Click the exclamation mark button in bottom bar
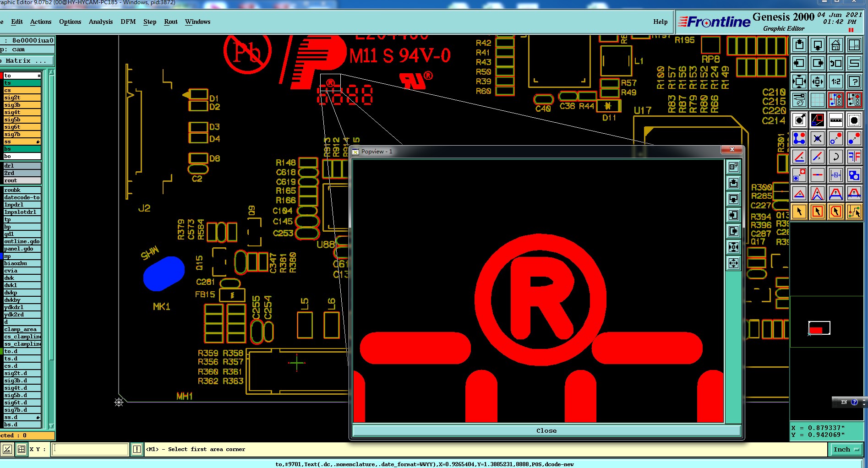The width and height of the screenshot is (868, 468). tap(137, 449)
